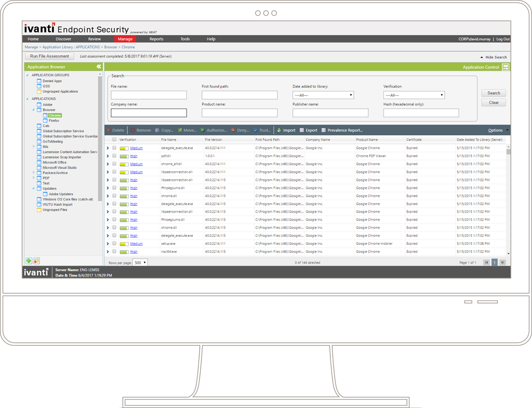Open the Microsoft Office folder
This screenshot has height=408, width=532.
(52, 162)
